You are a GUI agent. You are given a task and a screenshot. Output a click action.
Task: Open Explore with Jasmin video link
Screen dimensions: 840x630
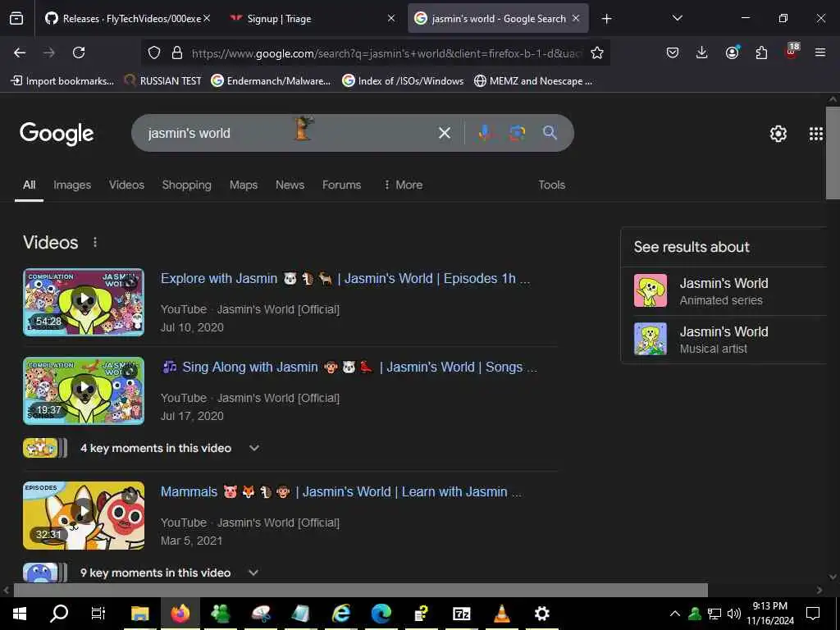click(345, 279)
